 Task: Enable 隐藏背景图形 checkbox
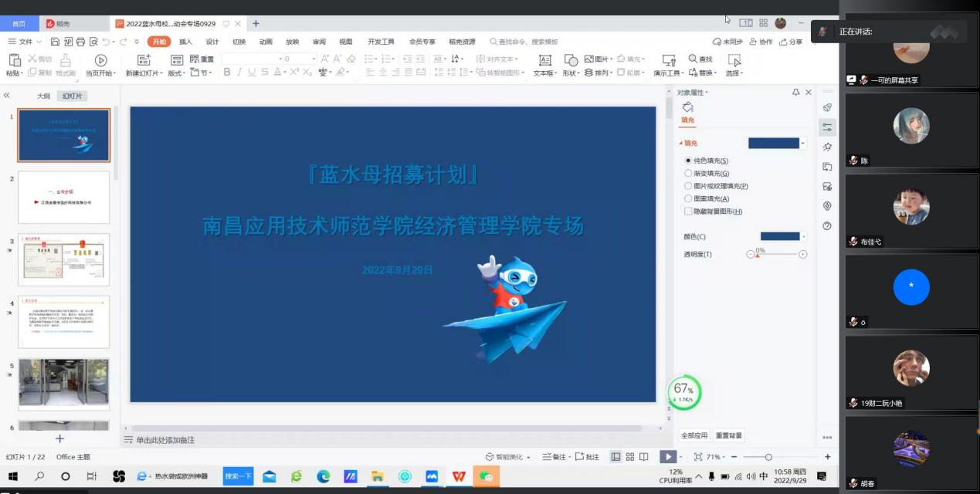[x=688, y=211]
